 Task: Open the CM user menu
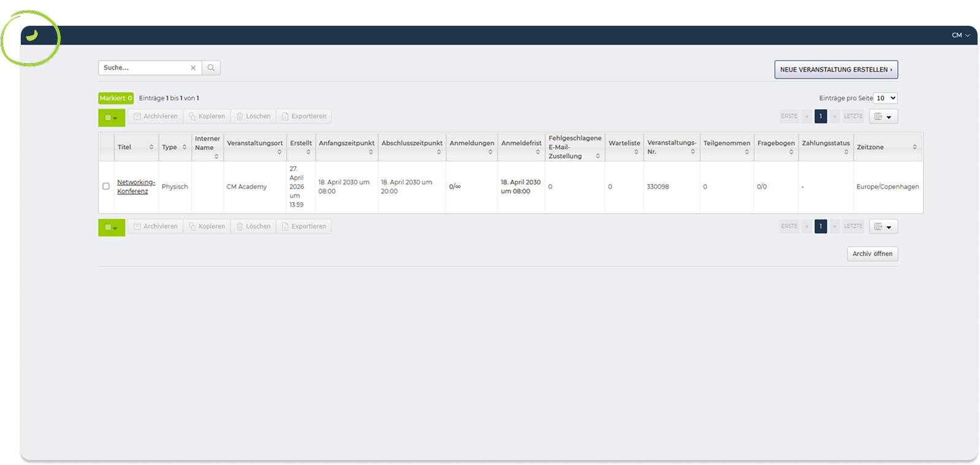pos(960,36)
